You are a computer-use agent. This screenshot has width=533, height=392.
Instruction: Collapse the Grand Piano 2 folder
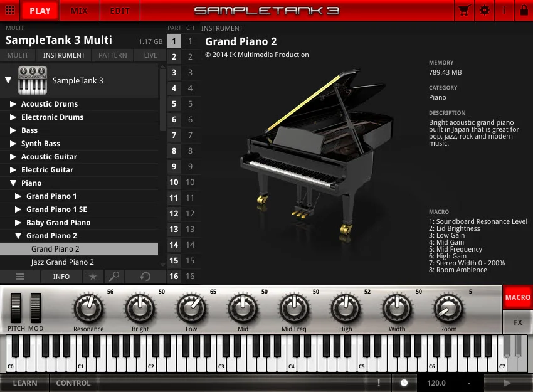tap(18, 236)
